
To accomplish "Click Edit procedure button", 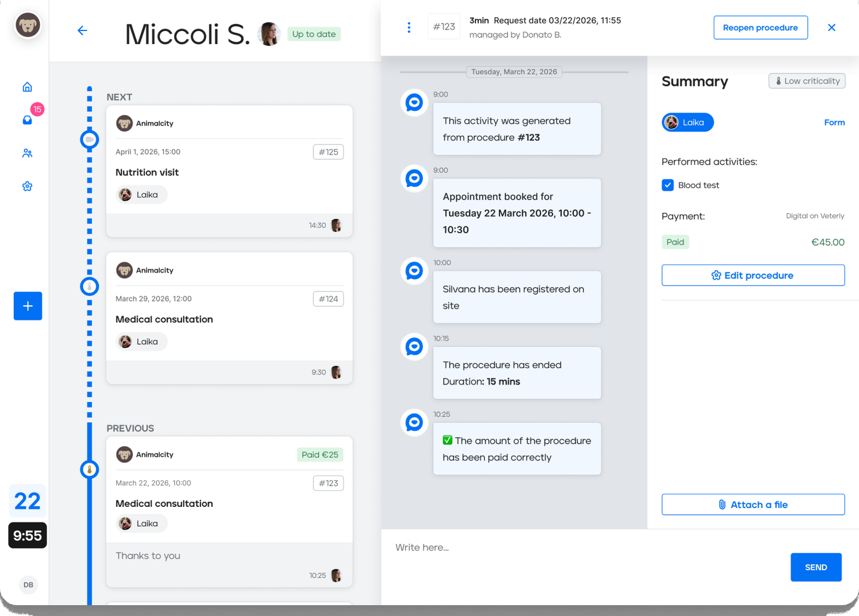I will point(753,276).
